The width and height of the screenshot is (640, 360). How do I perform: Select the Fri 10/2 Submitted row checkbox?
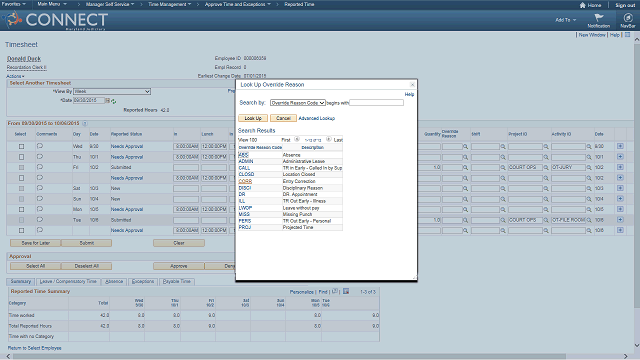click(22, 167)
